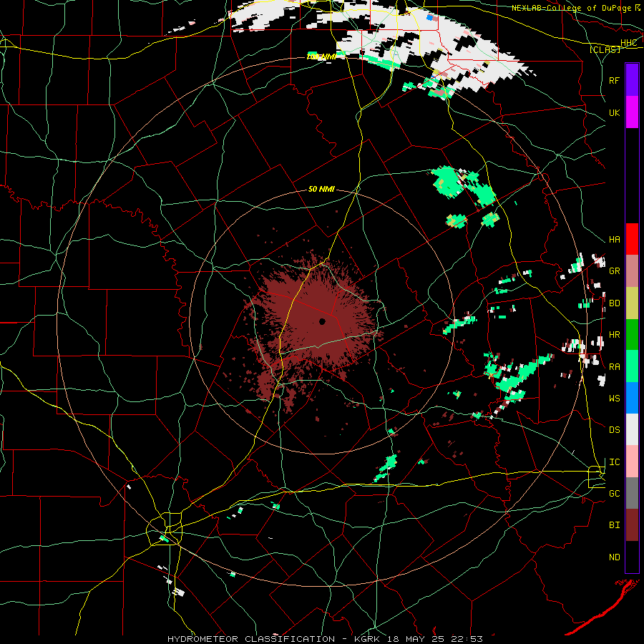This screenshot has width=644, height=644.
Task: Click the BD legend label
Action: [x=614, y=303]
